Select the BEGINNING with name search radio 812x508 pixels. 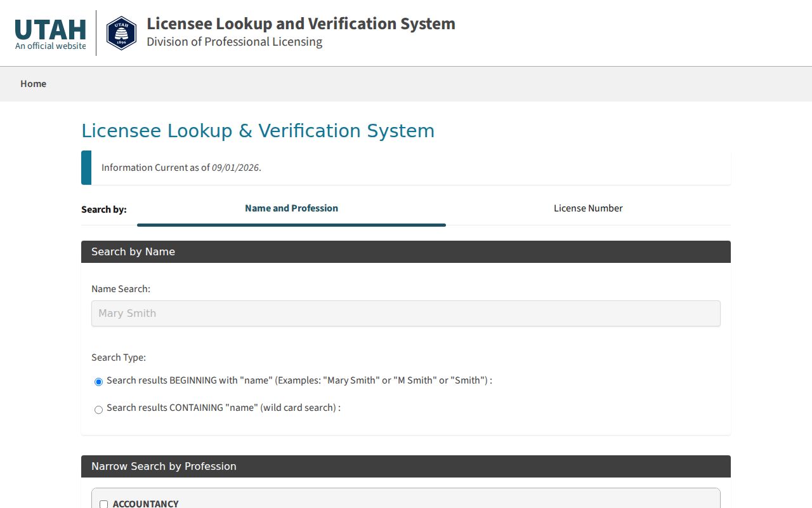tap(98, 382)
